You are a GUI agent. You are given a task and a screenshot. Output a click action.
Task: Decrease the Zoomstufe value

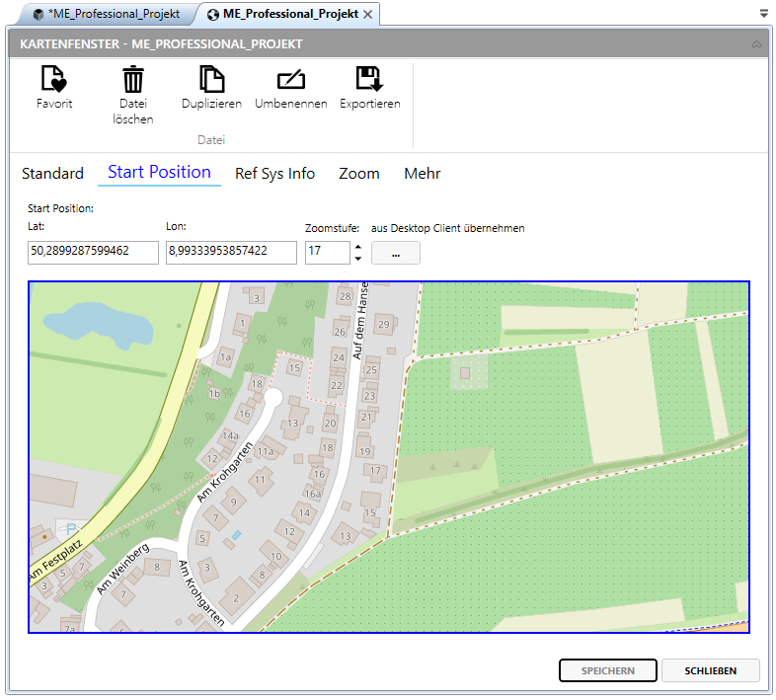[357, 259]
